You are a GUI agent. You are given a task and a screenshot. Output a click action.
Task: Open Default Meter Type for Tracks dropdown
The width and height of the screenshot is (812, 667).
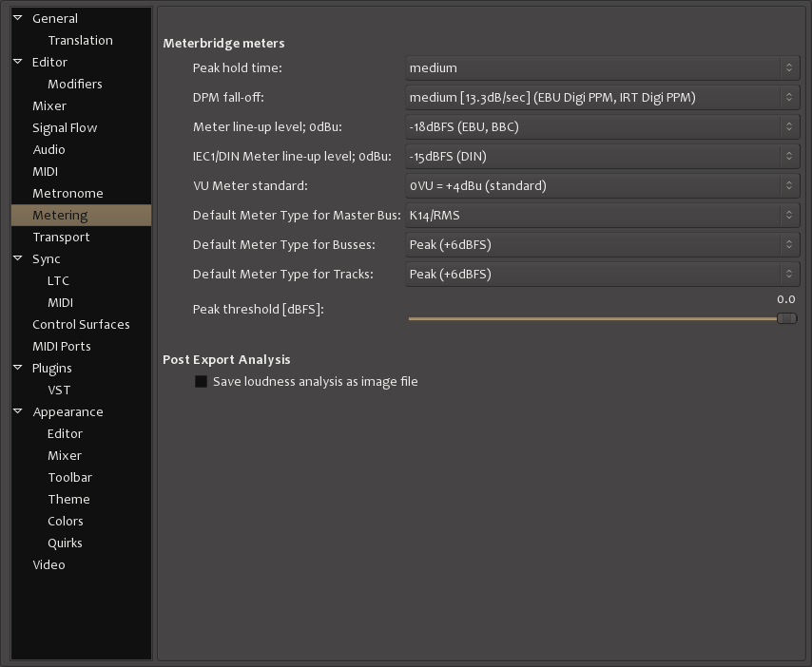[601, 275]
